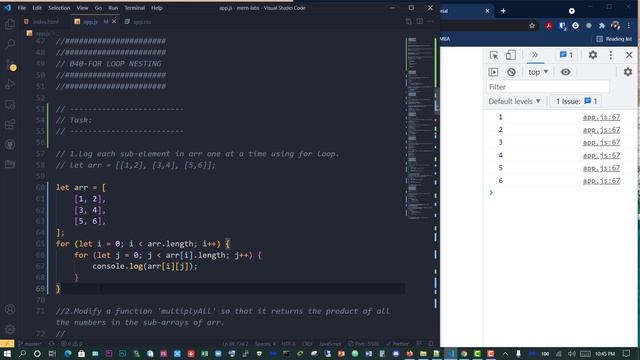This screenshot has height=360, width=640.
Task: Open the Bitwarden shield extension
Action: pos(562,26)
